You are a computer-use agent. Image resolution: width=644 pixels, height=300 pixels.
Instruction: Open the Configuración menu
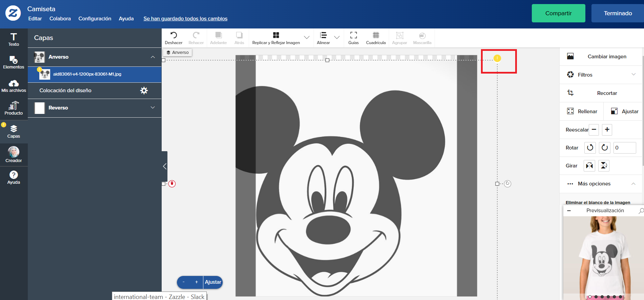[x=95, y=19]
